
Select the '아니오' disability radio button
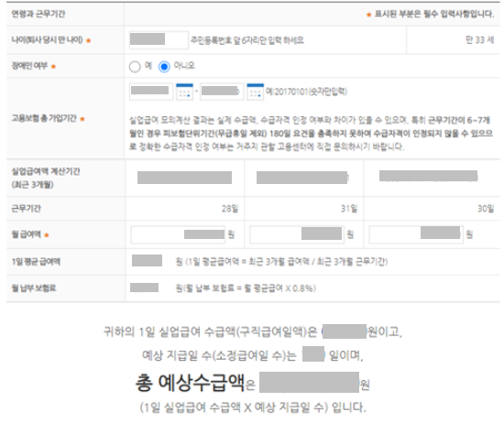click(164, 67)
